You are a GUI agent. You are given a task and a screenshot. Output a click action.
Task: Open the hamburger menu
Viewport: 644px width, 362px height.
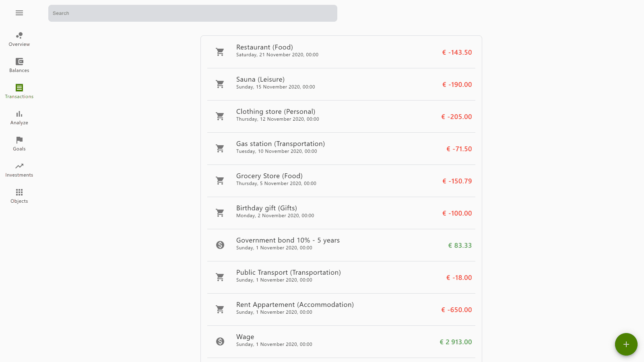(19, 13)
